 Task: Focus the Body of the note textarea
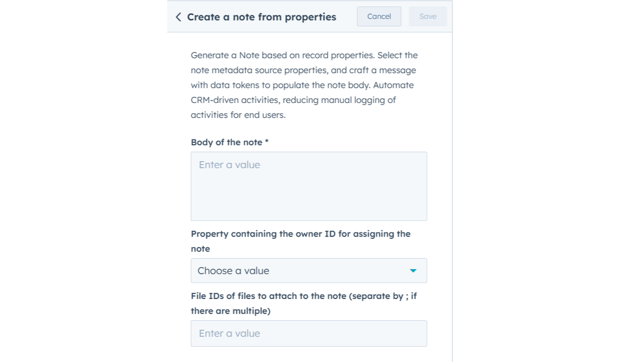coord(308,186)
